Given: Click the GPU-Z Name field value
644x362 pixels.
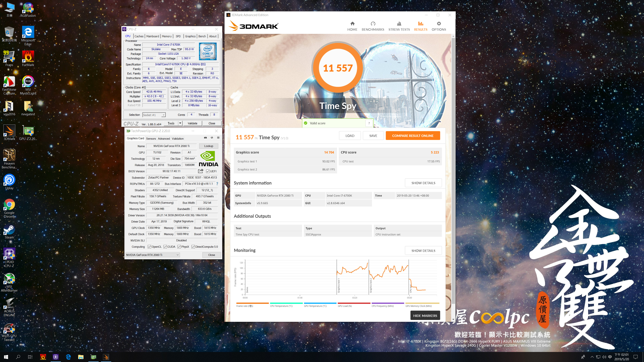Looking at the screenshot, I should click(171, 146).
